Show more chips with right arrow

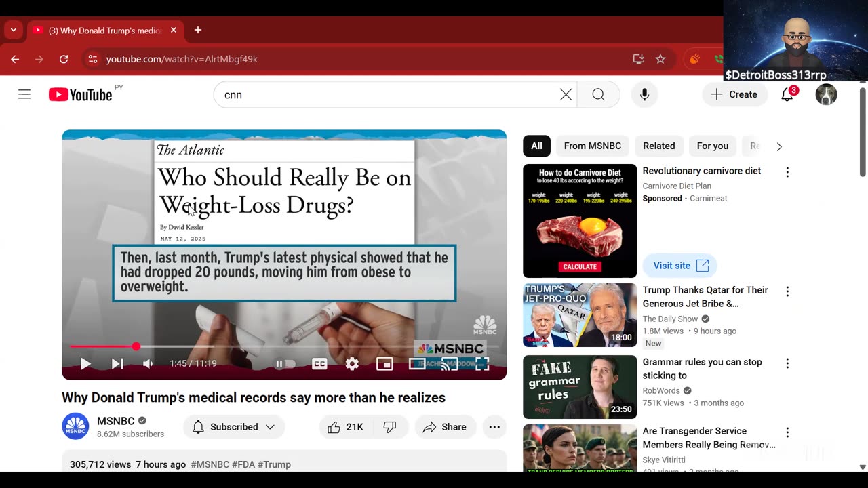pos(779,146)
